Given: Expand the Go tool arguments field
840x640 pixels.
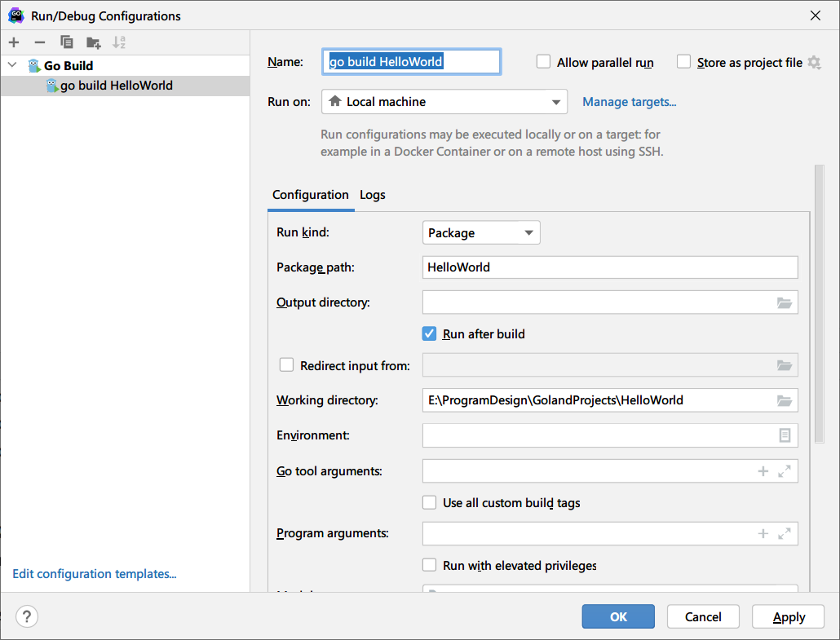Looking at the screenshot, I should [x=785, y=471].
